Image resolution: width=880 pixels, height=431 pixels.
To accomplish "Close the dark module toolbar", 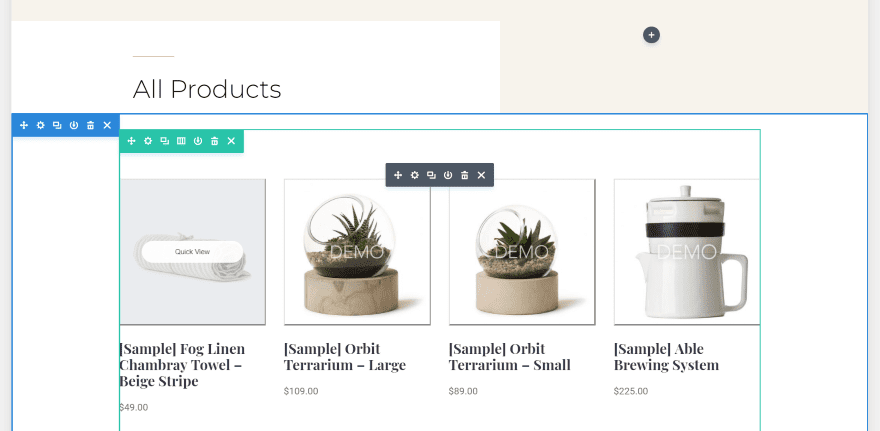I will click(x=481, y=175).
